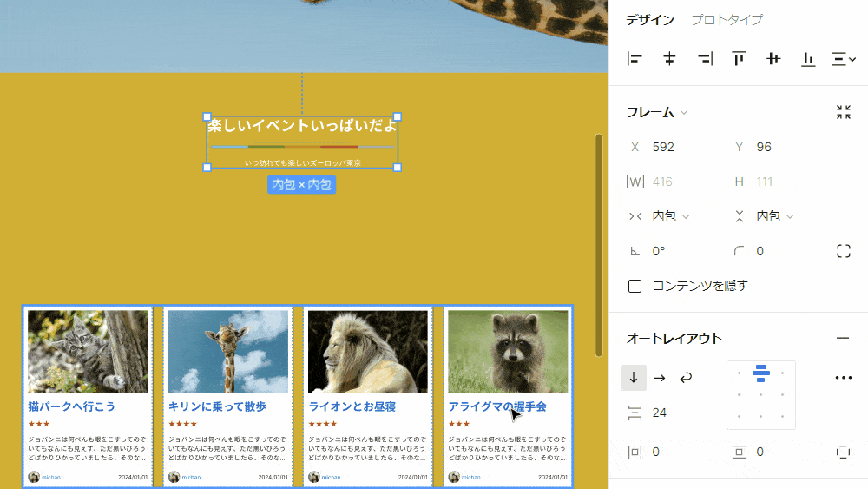Switch to プロトタイプ tab

coord(727,20)
